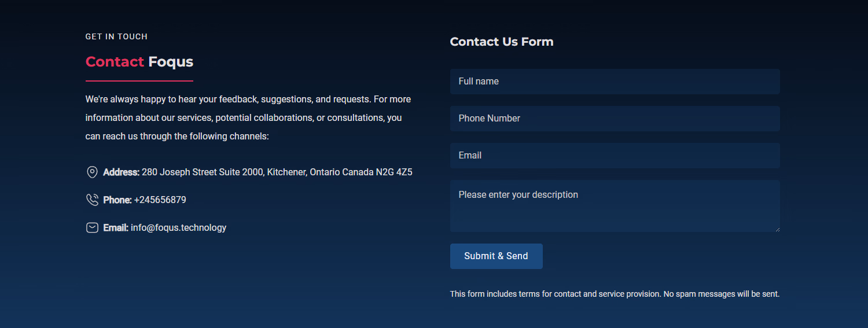Screen dimensions: 868x328
Task: Click the phone handset icon
Action: [92, 200]
